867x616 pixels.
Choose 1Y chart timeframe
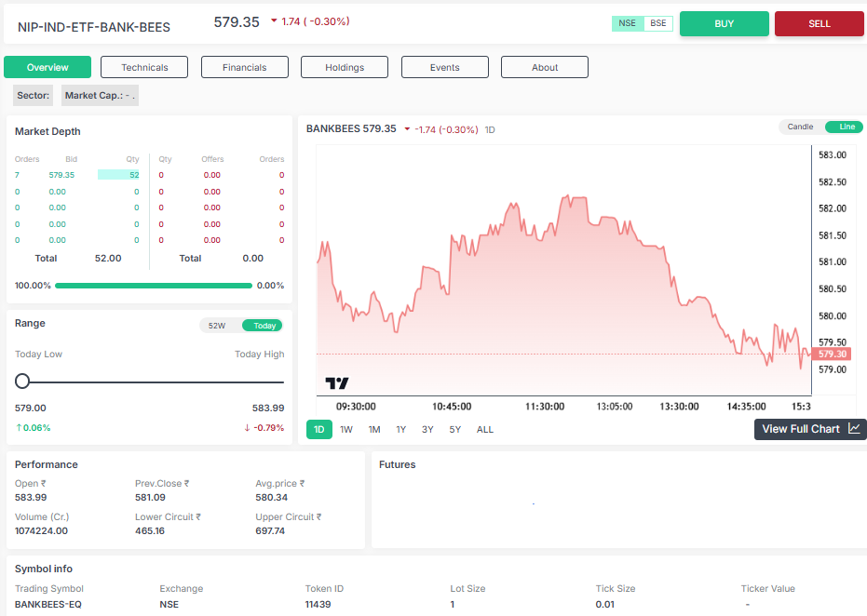(400, 429)
